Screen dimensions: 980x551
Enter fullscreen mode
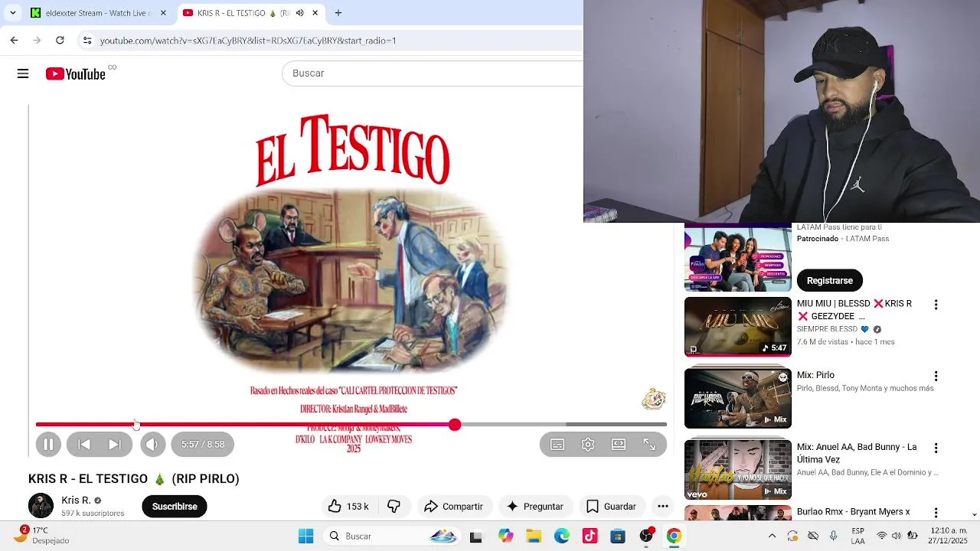649,445
